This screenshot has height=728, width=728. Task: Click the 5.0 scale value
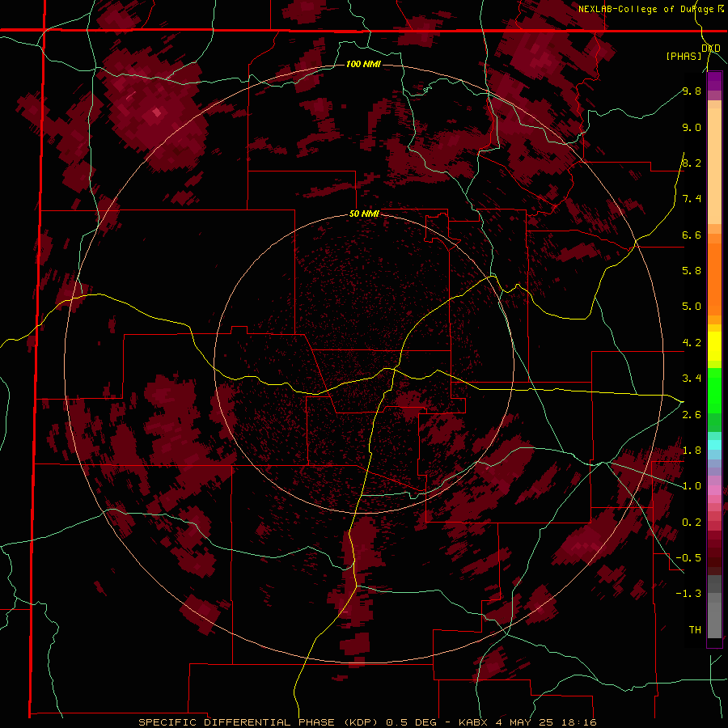pyautogui.click(x=692, y=307)
